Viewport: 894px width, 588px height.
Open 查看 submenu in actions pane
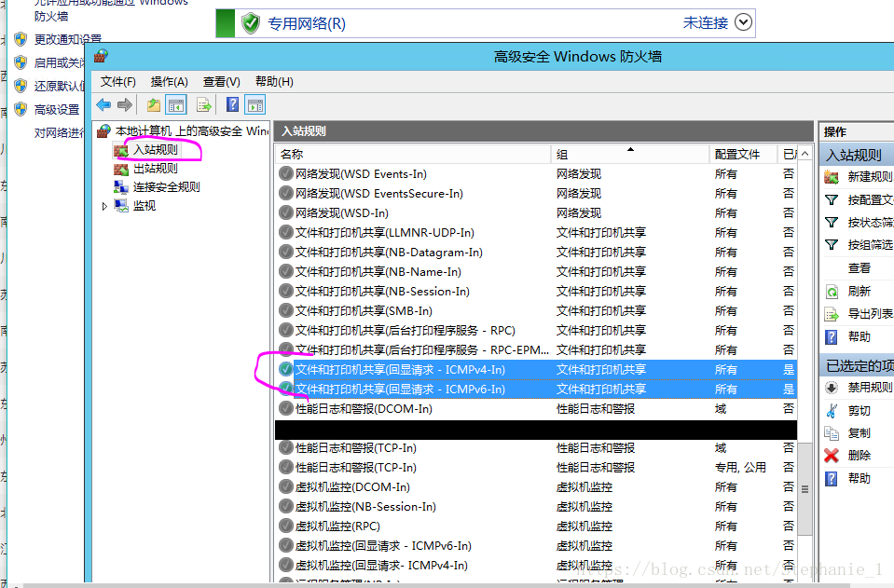[x=860, y=267]
